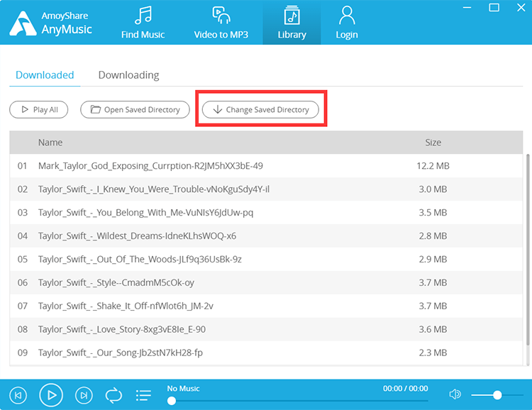The image size is (532, 410).
Task: Show the Downloaded list tab
Action: [45, 75]
